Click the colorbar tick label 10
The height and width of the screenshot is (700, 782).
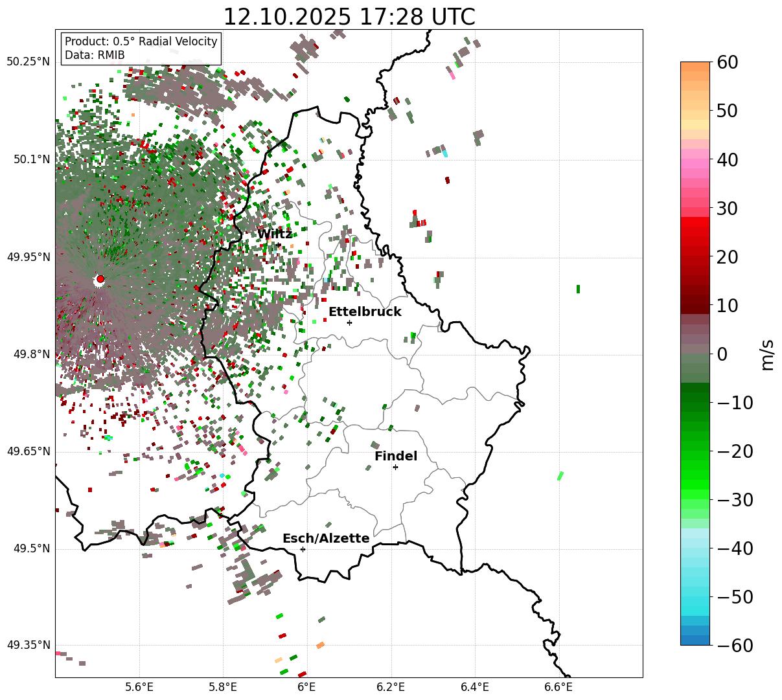728,305
